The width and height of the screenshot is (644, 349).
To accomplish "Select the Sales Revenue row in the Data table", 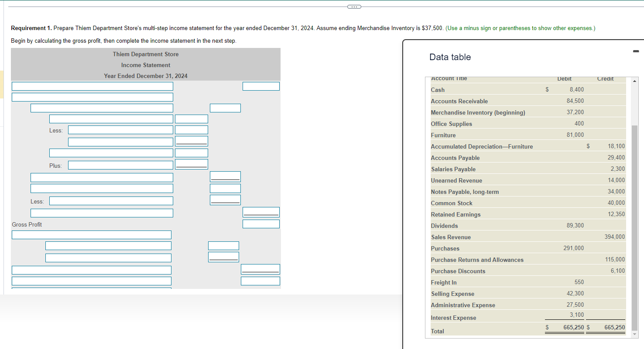I will click(x=480, y=237).
